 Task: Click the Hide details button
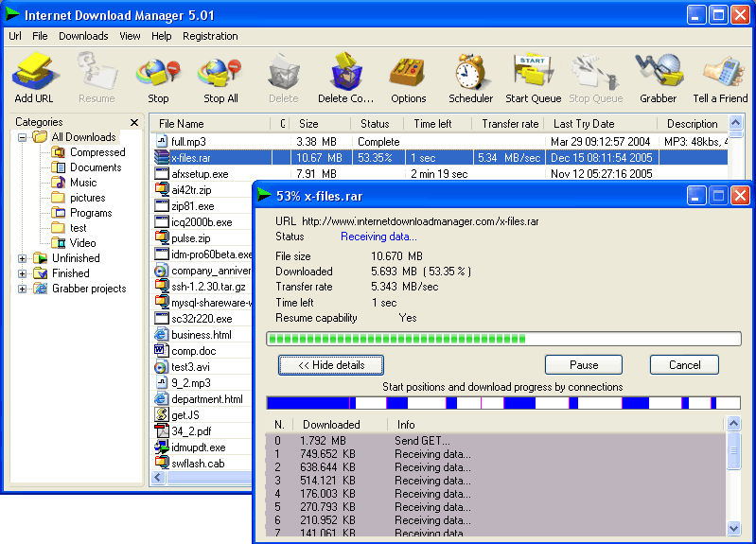pyautogui.click(x=331, y=365)
